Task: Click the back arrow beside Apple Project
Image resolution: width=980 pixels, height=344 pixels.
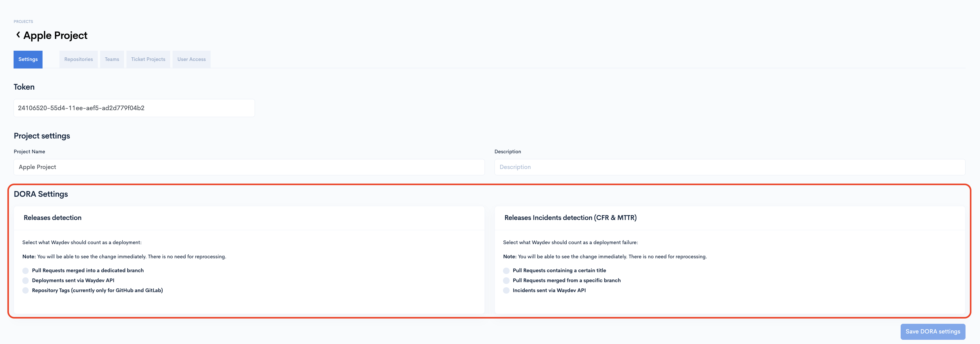Action: pos(18,35)
